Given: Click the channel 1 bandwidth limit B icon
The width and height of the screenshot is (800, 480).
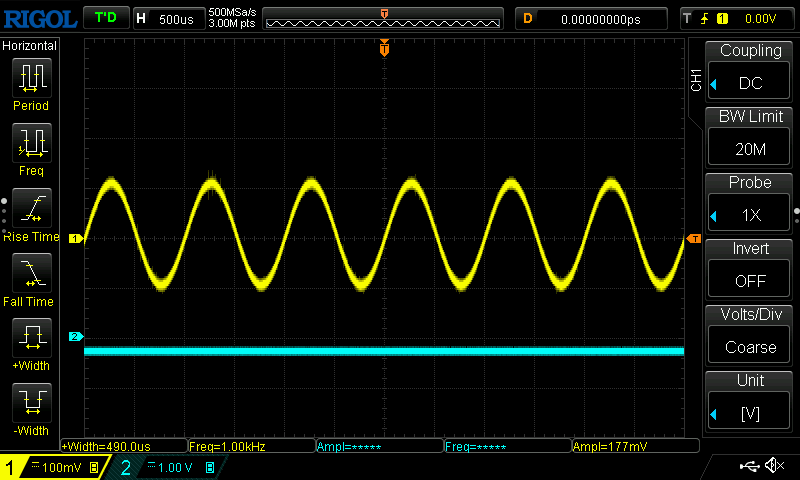Looking at the screenshot, I should 94,467.
